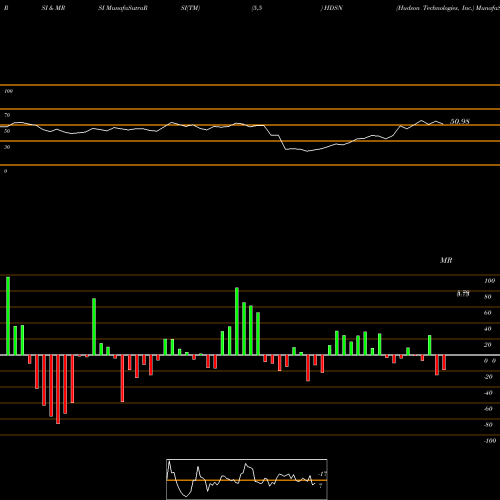The height and width of the screenshot is (500, 500).
Task: Click the -40 label on MR axis
Action: pyautogui.click(x=488, y=393)
